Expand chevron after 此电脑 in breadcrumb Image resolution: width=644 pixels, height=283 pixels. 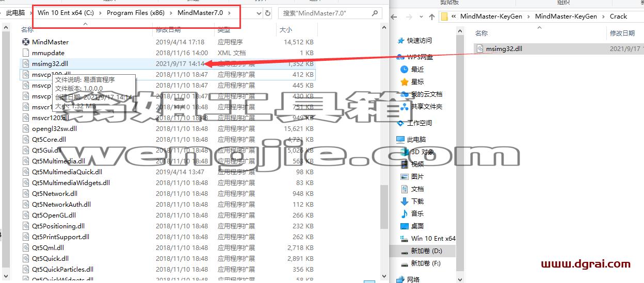click(30, 13)
